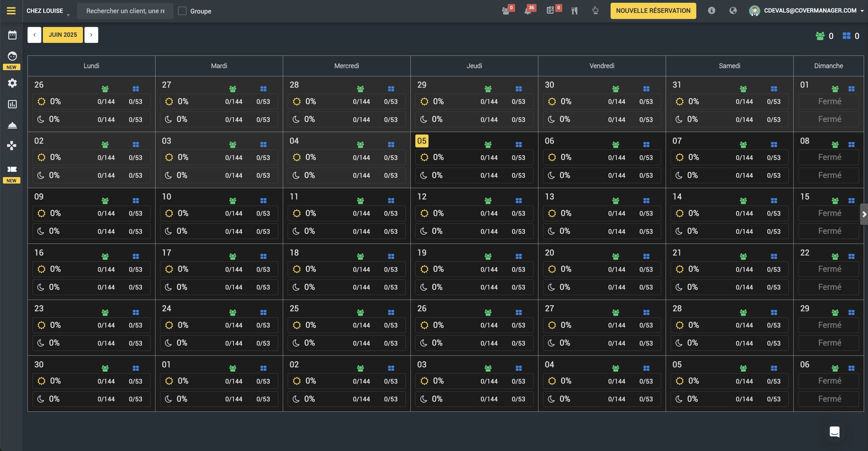Select the highlighted day 05 cell

tap(421, 141)
